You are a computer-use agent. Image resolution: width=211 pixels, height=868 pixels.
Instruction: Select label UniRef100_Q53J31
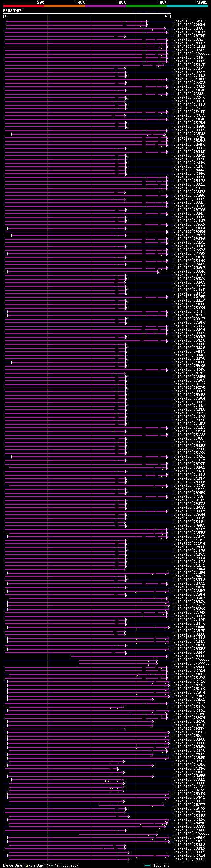[x=190, y=94]
